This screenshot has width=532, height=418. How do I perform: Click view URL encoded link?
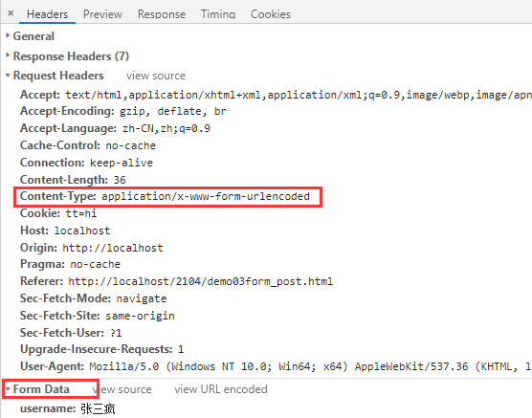coord(221,389)
